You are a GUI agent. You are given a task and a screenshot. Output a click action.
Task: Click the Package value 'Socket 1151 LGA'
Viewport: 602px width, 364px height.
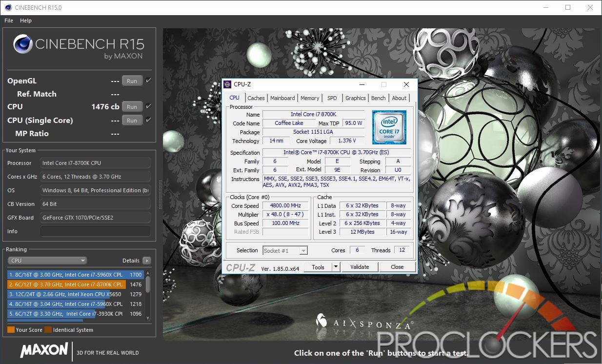313,132
